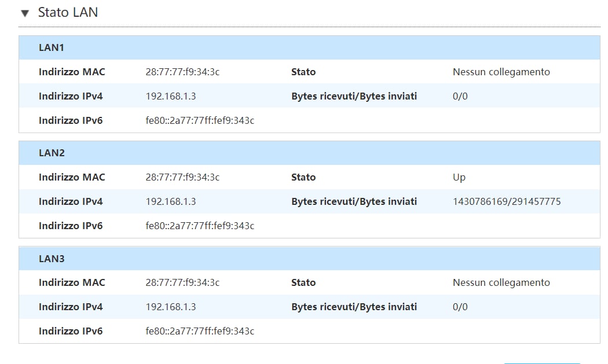Click the LAN2 MAC address value
This screenshot has width=608, height=364.
(182, 177)
